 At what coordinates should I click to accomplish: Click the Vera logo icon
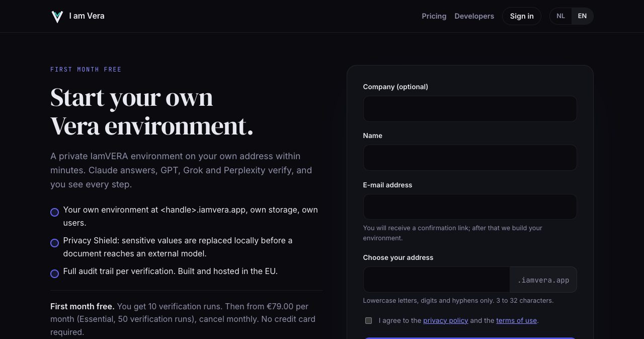pos(57,16)
